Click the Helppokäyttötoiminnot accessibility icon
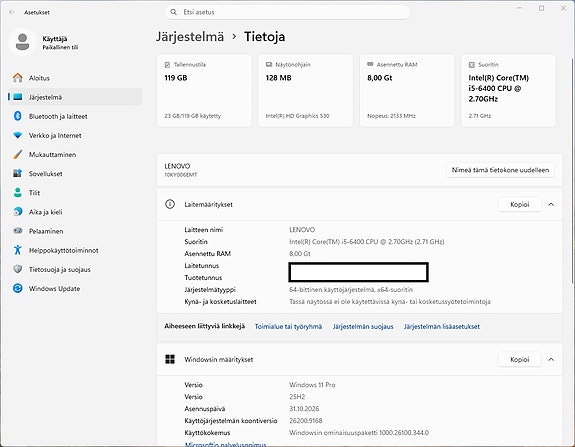Viewport: 575px width, 447px height. coord(17,250)
